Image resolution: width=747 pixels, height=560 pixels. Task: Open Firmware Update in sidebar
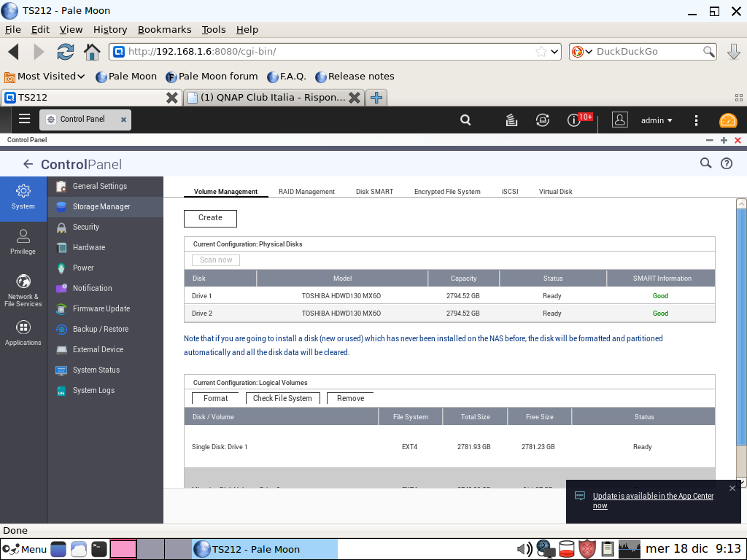click(x=101, y=308)
